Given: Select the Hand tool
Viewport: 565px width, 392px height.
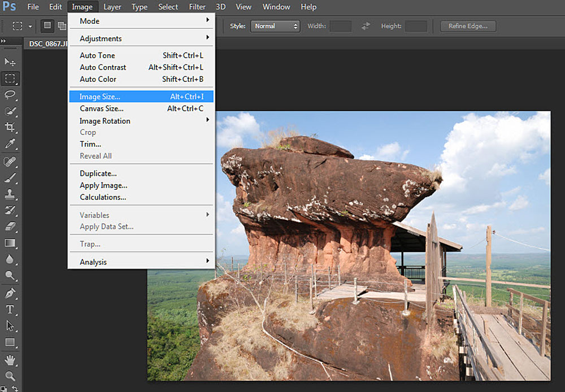Looking at the screenshot, I should coord(10,360).
